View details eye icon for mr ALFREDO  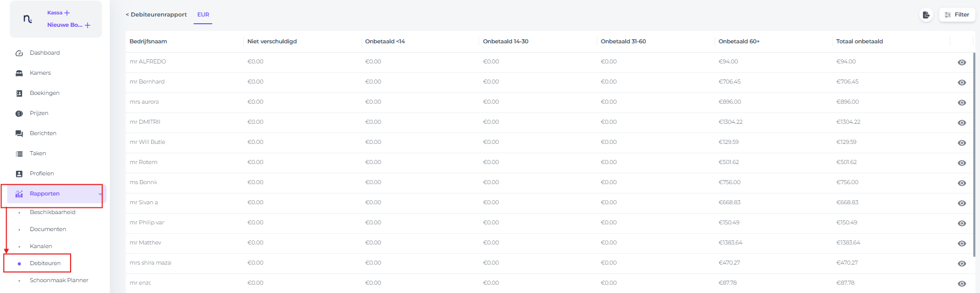(x=961, y=62)
